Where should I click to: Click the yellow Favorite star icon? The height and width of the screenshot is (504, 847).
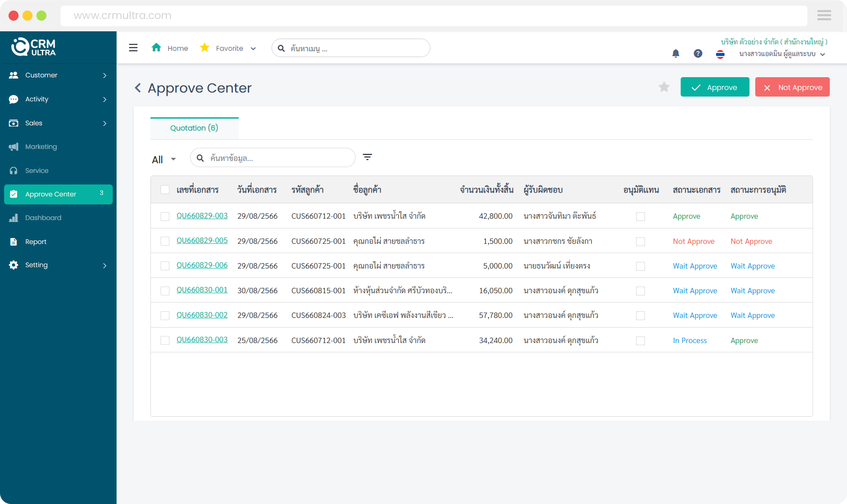pyautogui.click(x=204, y=47)
